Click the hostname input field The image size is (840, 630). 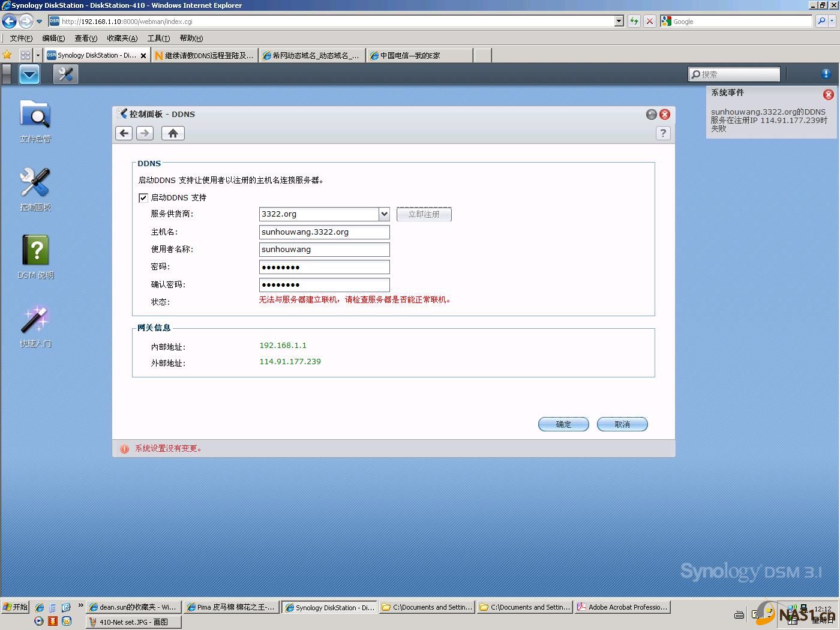click(325, 232)
